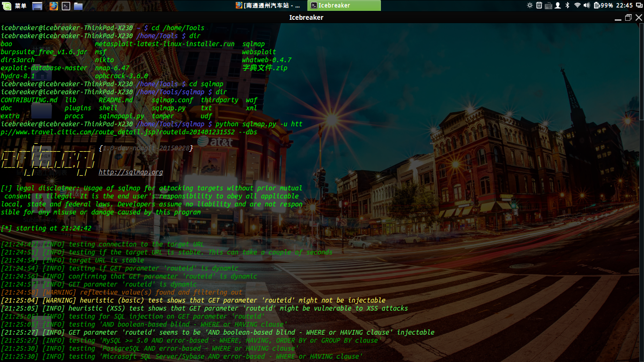Launch Terminal from the panel launcher
Viewport: 644px width, 362px height.
(66, 6)
